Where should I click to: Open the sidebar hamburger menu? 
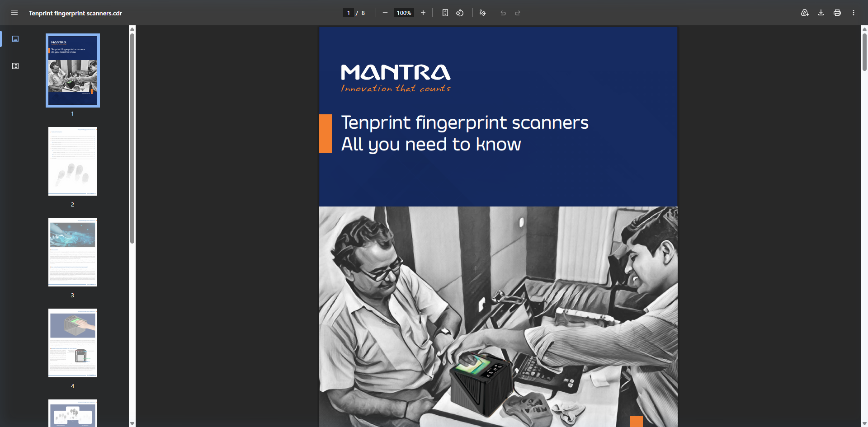(14, 13)
